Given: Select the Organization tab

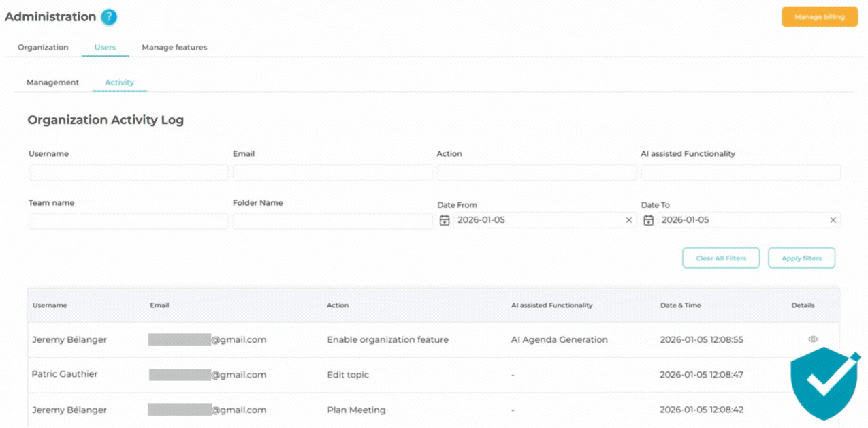Looking at the screenshot, I should click(x=43, y=47).
